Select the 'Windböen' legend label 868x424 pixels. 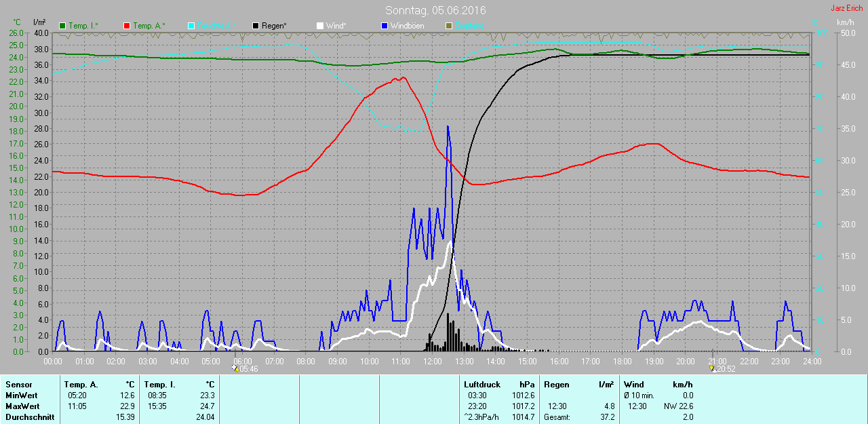408,26
